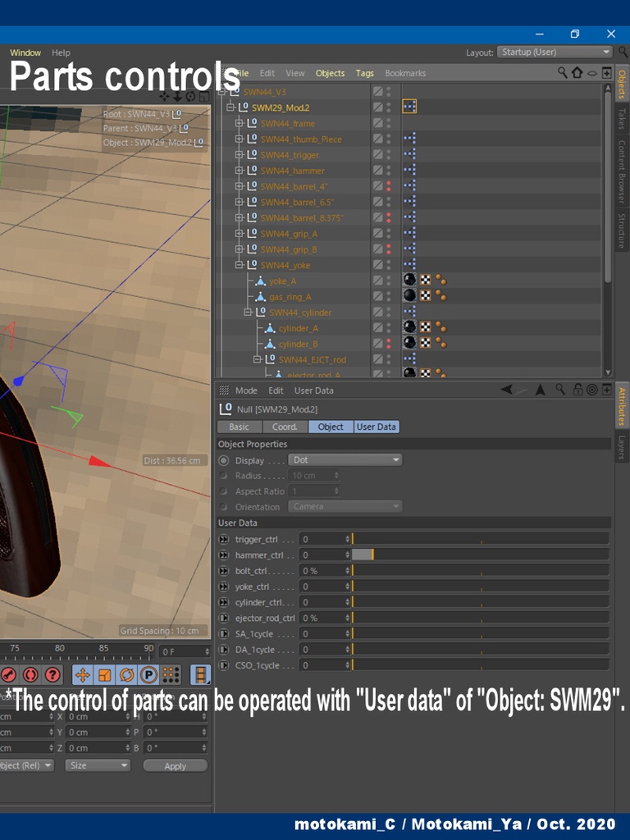Open Tags menu in Objects manager

click(x=364, y=73)
